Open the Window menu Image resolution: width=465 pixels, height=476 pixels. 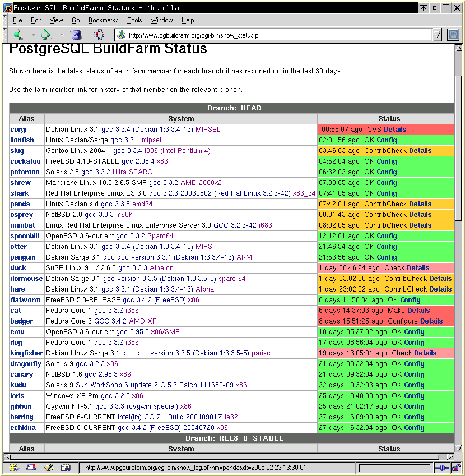(x=161, y=20)
